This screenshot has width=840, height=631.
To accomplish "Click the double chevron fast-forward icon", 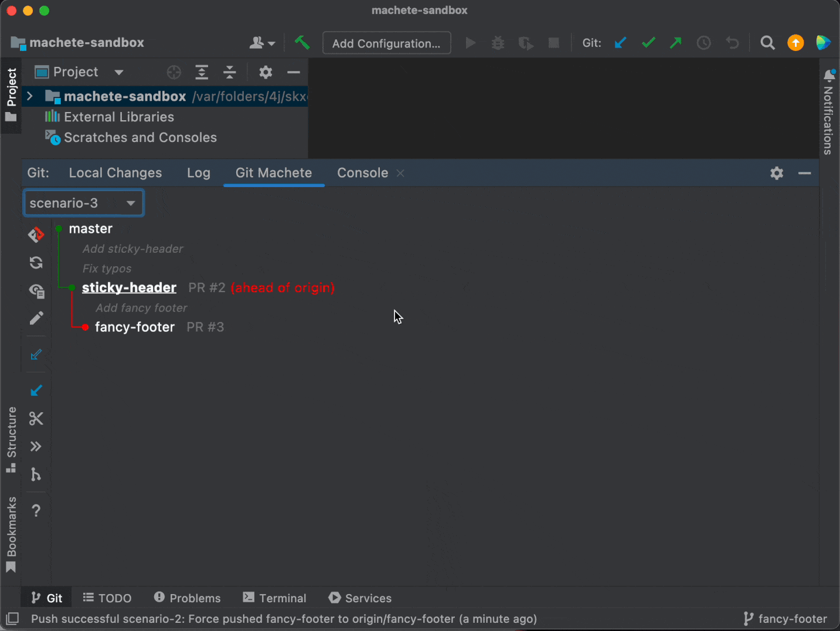I will click(36, 446).
